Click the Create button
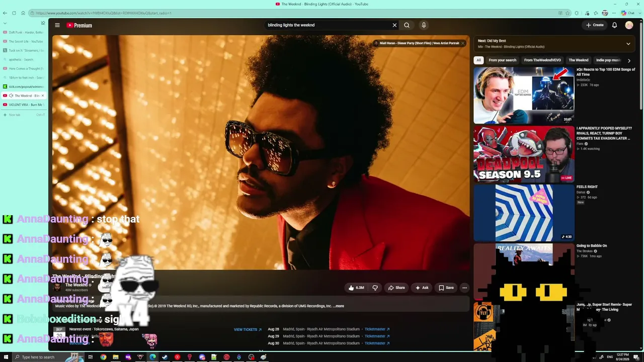644x362 pixels. point(595,25)
